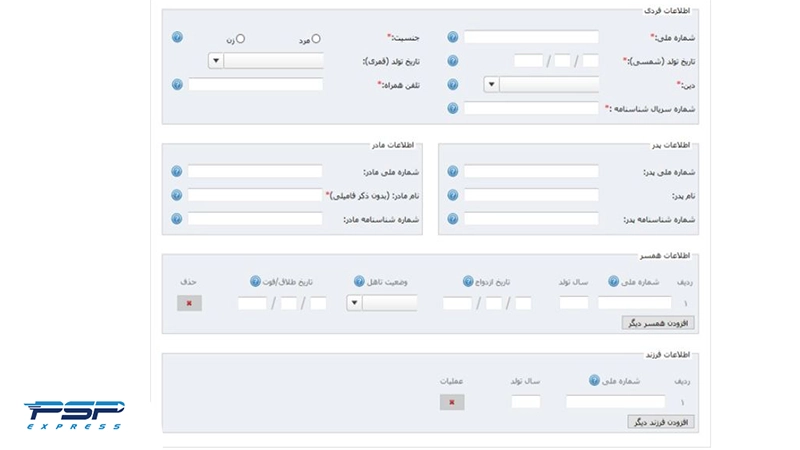Click help icon for marital status (وضعیت تاهل)
The image size is (800, 450).
(x=359, y=281)
